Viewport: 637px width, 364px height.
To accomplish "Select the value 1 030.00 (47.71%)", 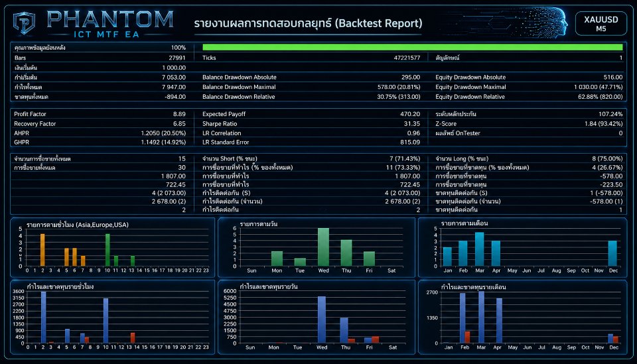I will [x=598, y=87].
